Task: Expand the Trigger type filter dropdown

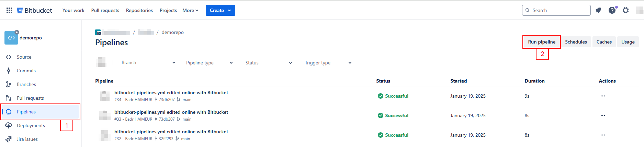Action: (328, 63)
